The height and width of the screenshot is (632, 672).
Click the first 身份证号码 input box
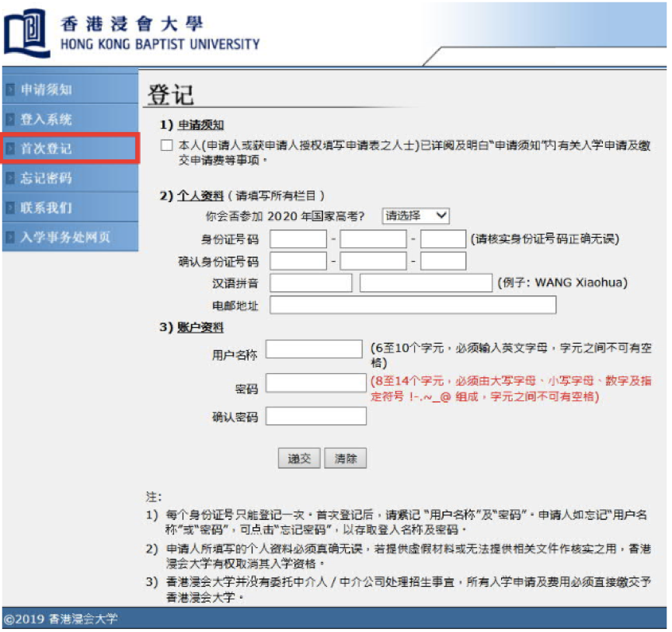(298, 239)
